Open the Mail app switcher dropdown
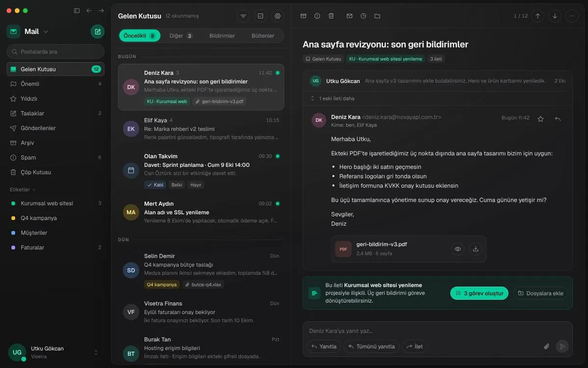Image resolution: width=588 pixels, height=368 pixels. 46,32
